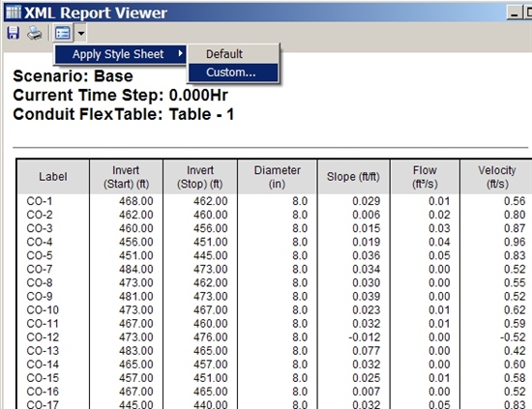Click the Velocity (ft/s) column header
This screenshot has width=532, height=409.
pyautogui.click(x=497, y=177)
